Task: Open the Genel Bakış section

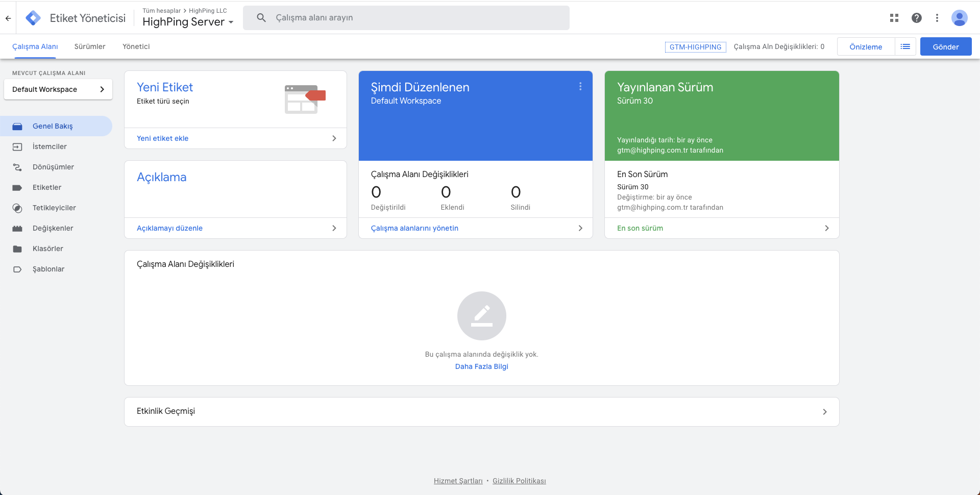Action: tap(52, 126)
